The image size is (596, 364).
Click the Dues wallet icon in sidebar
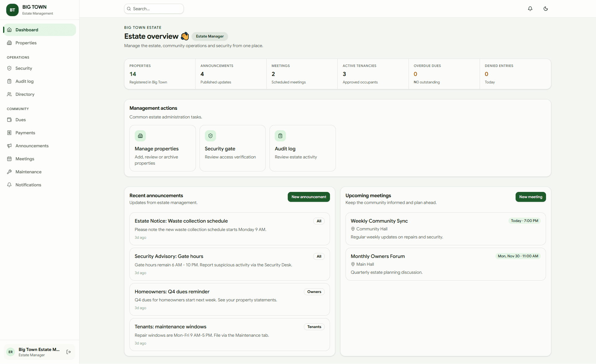9,120
